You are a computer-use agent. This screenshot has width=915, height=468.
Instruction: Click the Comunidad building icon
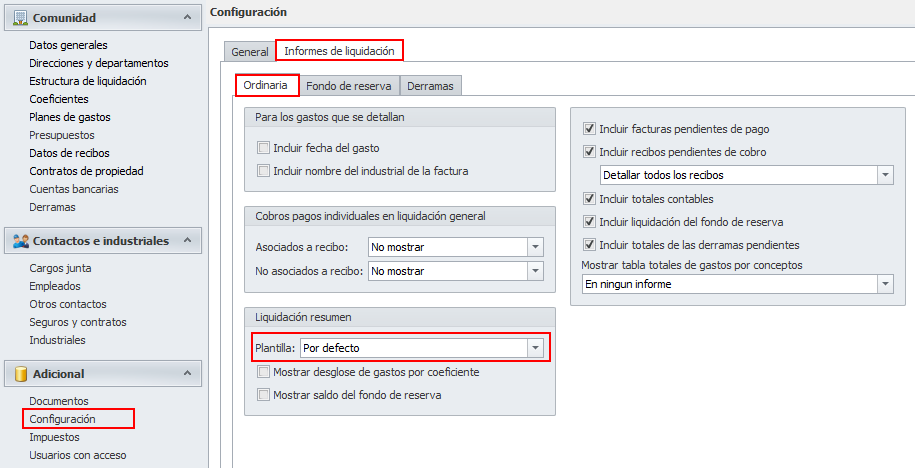[x=20, y=18]
